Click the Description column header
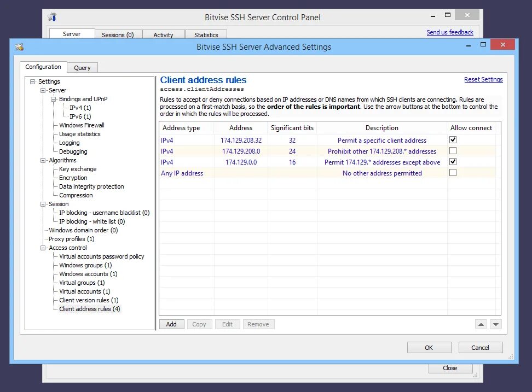The image size is (532, 392). [381, 128]
